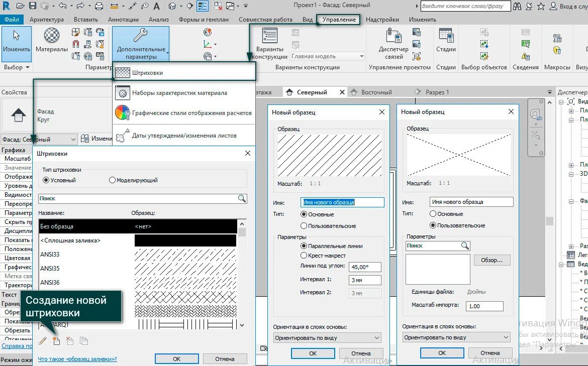Click the Materials sphere icon
This screenshot has height=366, width=588.
tap(52, 36)
